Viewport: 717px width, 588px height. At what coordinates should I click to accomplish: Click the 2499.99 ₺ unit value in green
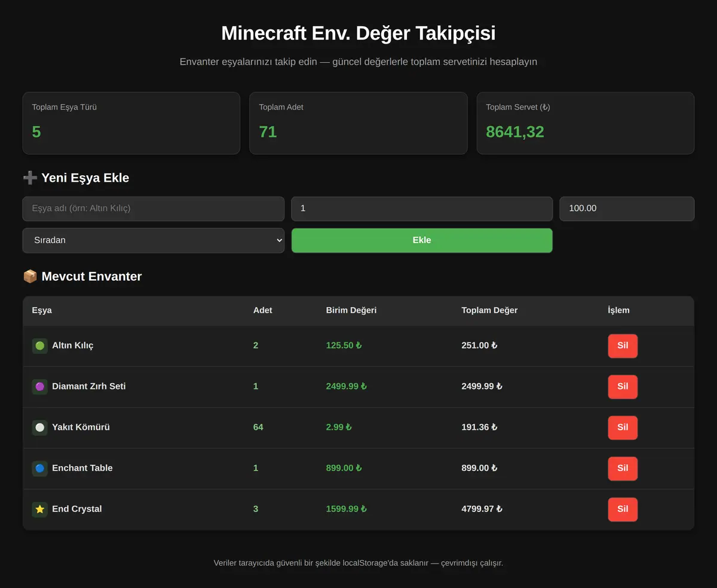point(346,387)
